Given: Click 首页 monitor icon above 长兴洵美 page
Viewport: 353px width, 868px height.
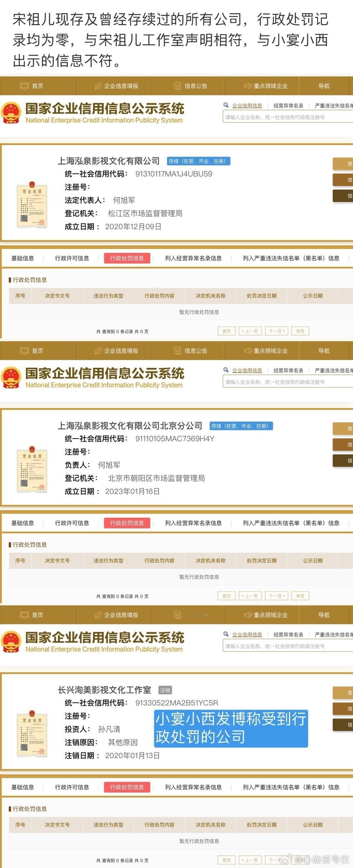Looking at the screenshot, I should pos(24,615).
